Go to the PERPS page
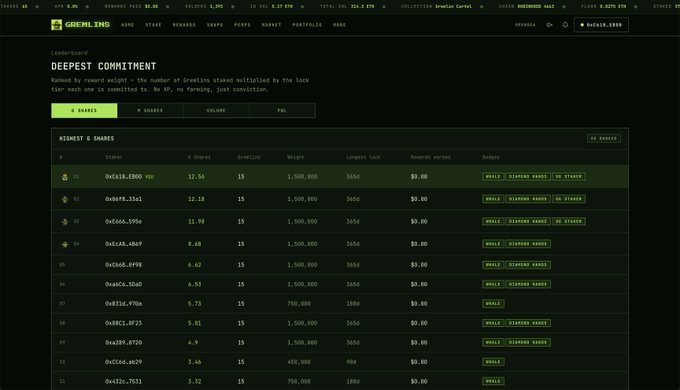Viewport: 680px width, 390px height. click(x=242, y=25)
